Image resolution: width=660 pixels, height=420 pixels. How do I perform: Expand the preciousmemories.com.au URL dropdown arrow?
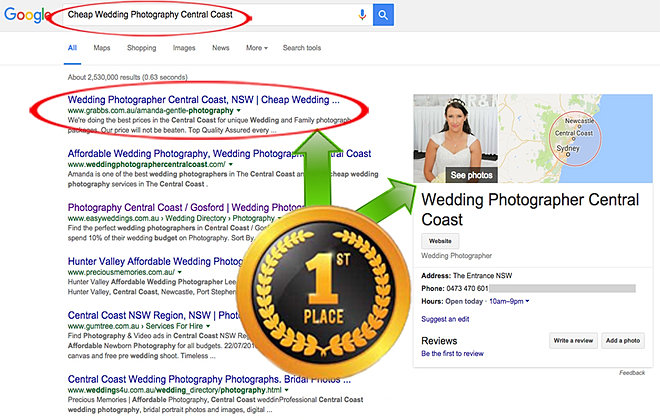(x=180, y=272)
